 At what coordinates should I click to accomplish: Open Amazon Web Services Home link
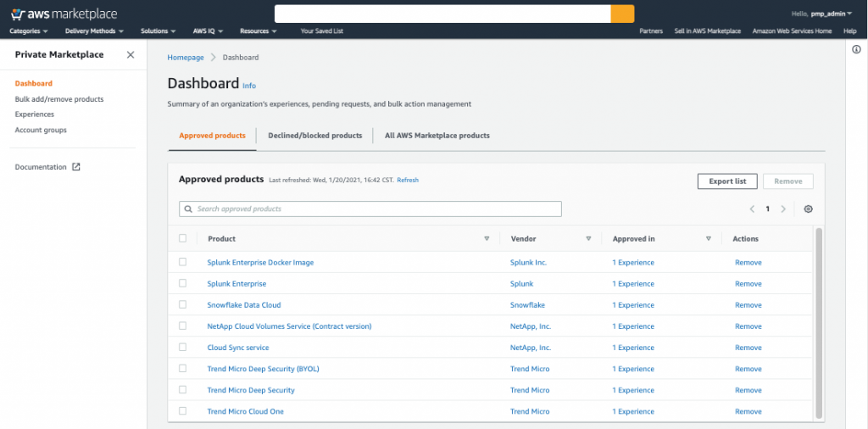(x=792, y=31)
